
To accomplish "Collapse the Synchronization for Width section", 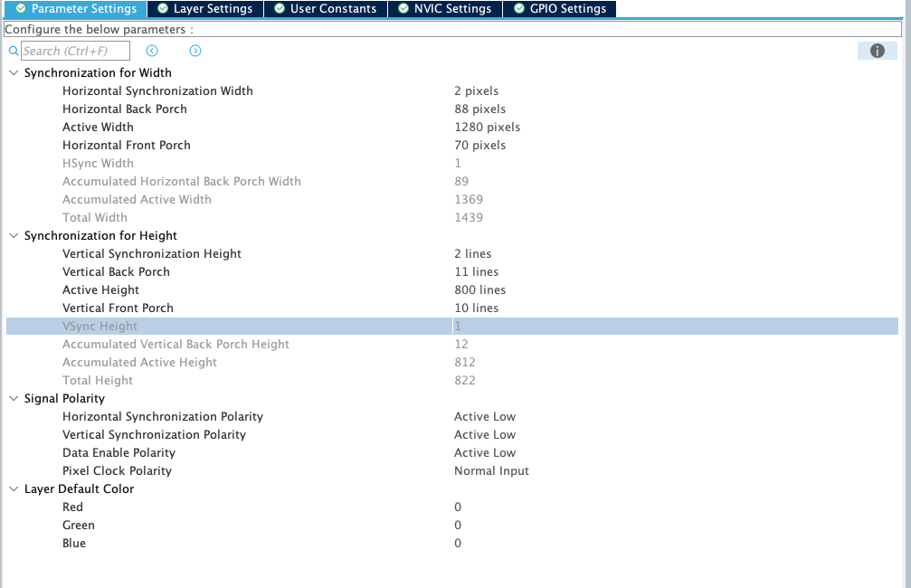I will tap(13, 72).
